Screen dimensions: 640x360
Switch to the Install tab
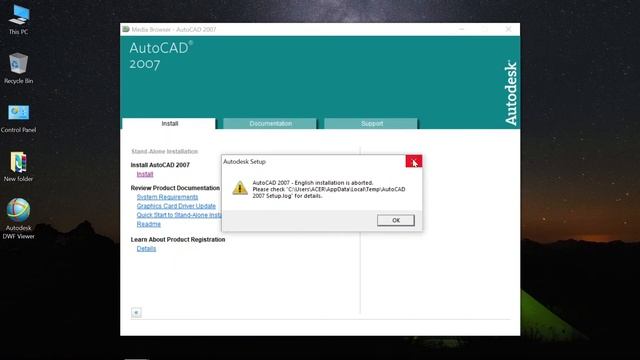[x=169, y=123]
